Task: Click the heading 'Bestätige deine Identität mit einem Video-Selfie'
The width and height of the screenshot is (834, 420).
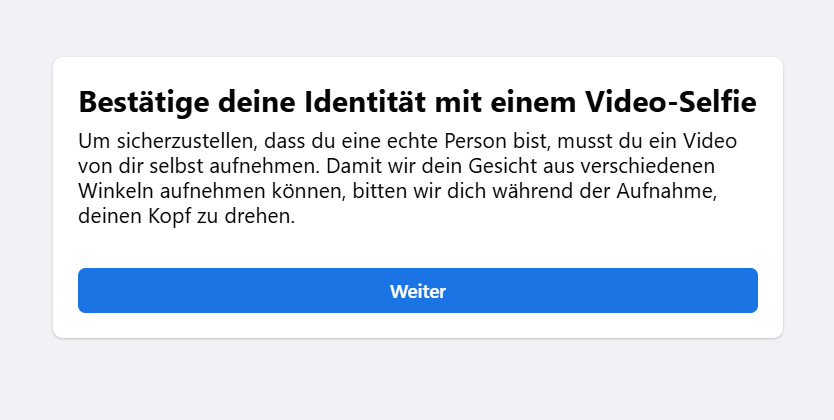Action: click(418, 103)
